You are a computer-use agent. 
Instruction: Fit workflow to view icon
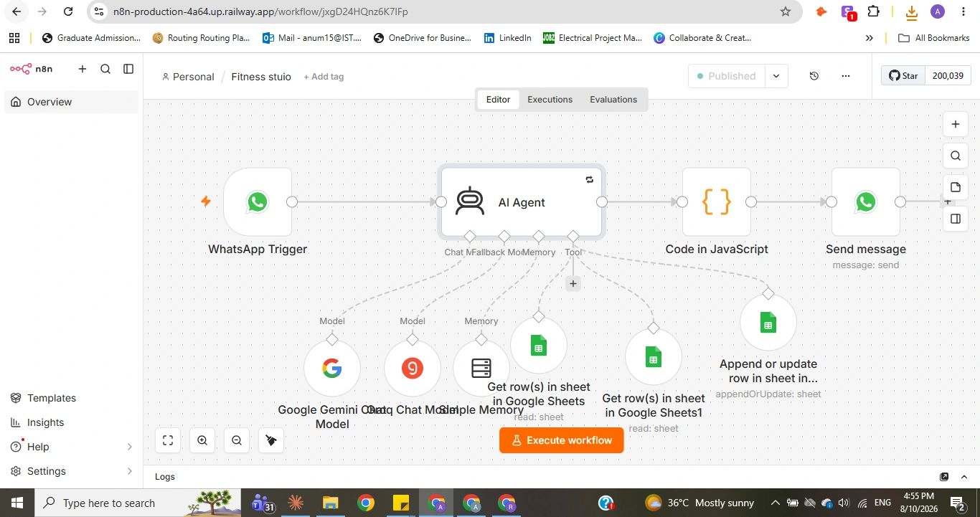[168, 440]
